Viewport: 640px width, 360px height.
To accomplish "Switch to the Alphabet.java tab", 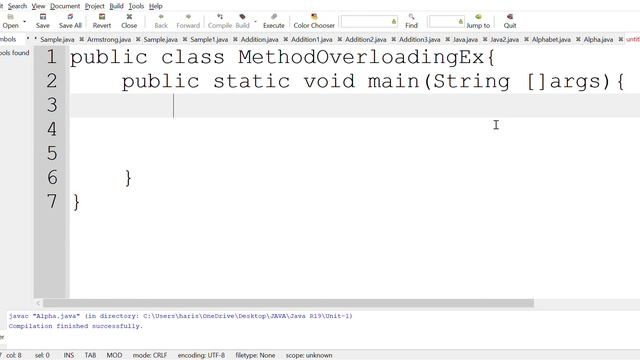I will click(551, 40).
